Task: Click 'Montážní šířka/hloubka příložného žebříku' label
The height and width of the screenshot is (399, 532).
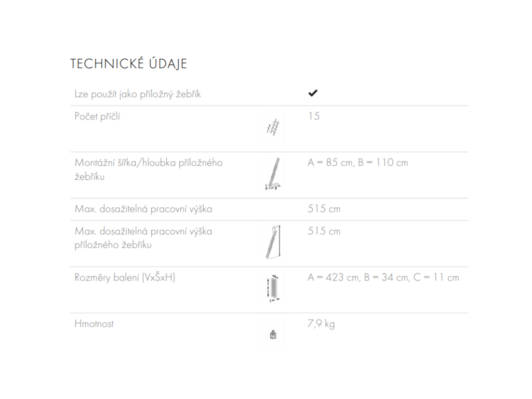Action: [x=149, y=169]
